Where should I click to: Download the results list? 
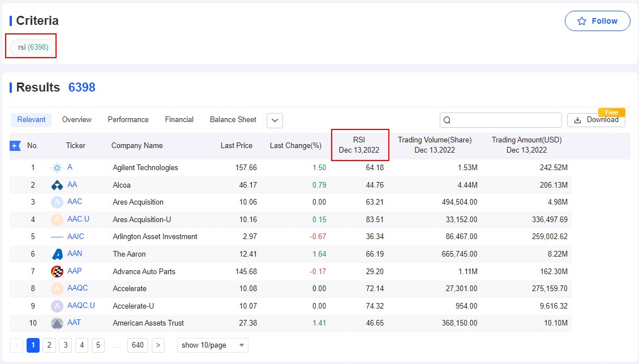click(x=596, y=120)
